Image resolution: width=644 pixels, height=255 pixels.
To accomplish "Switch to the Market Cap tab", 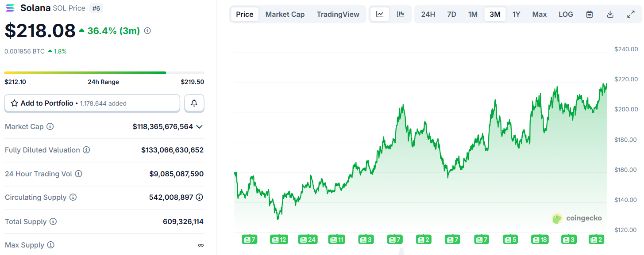I will click(285, 14).
